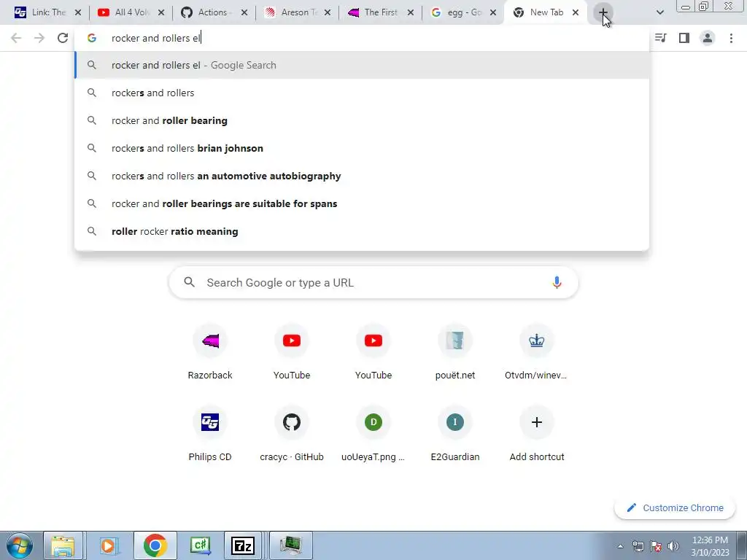Click the Customize Chrome button
Viewport: 747px width, 560px height.
point(675,507)
